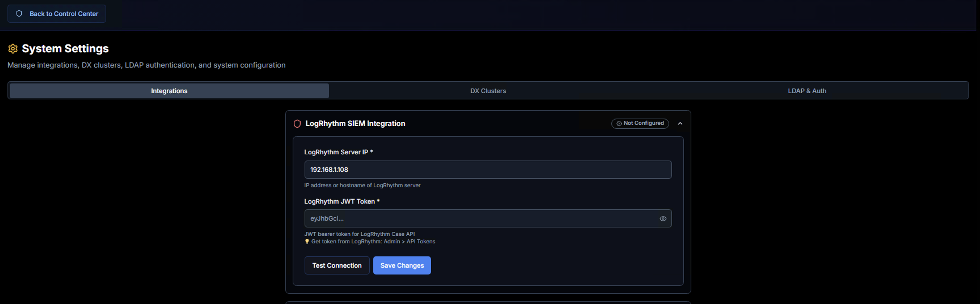Return via the Back to Control Center button

(56, 13)
